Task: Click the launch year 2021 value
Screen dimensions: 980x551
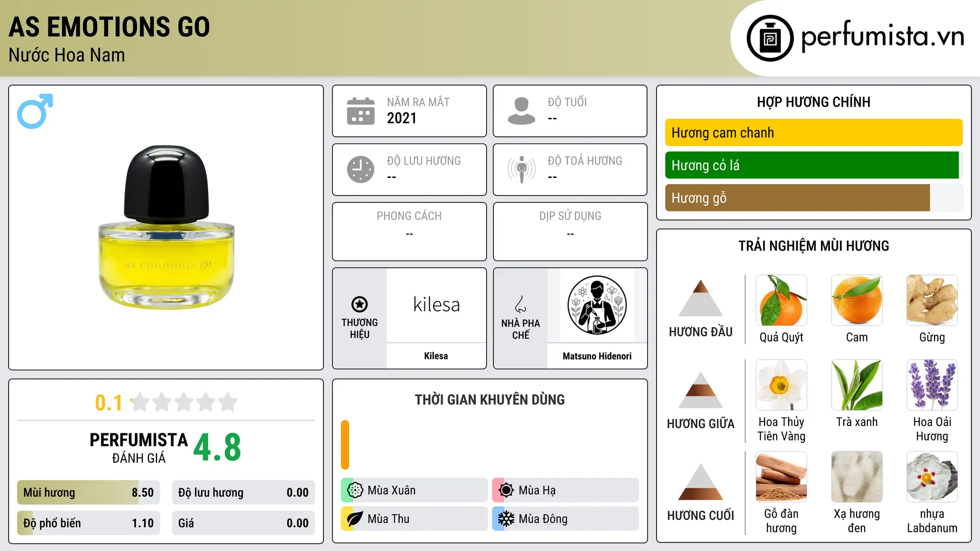Action: click(401, 118)
